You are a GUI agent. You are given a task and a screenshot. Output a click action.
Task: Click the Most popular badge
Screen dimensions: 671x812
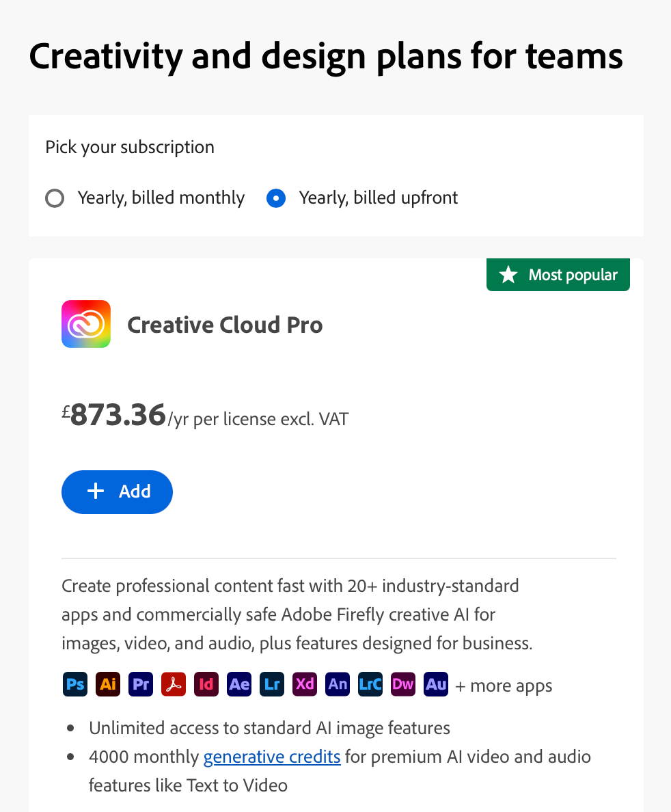coord(558,275)
